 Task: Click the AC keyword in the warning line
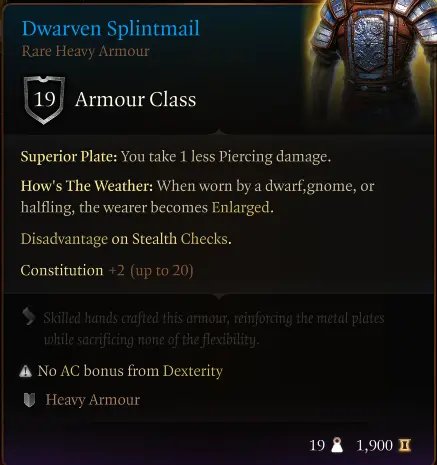pos(70,371)
